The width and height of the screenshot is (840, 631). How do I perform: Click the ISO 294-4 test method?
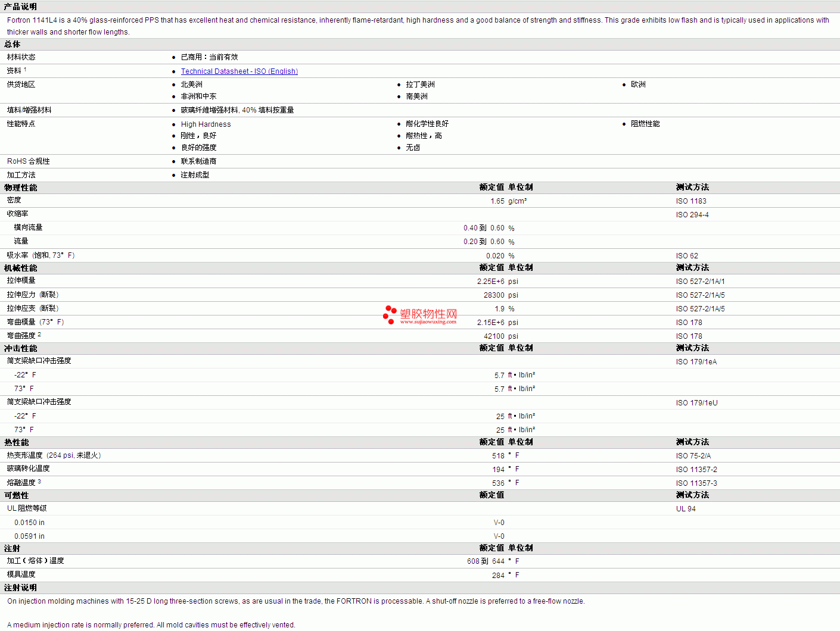click(692, 215)
